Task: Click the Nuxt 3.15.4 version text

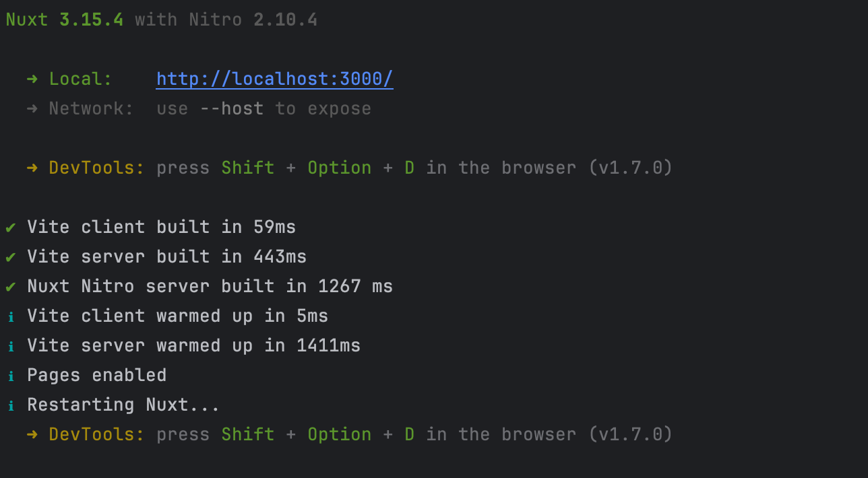Action: 65,20
